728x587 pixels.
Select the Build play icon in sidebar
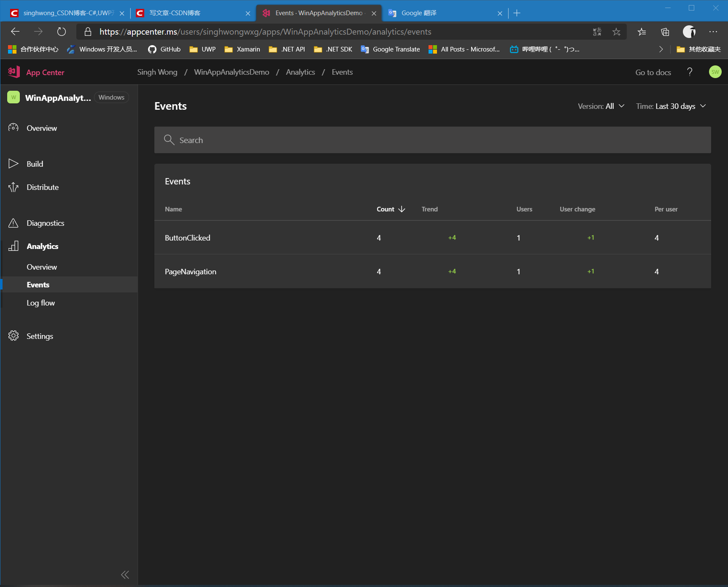pos(13,164)
